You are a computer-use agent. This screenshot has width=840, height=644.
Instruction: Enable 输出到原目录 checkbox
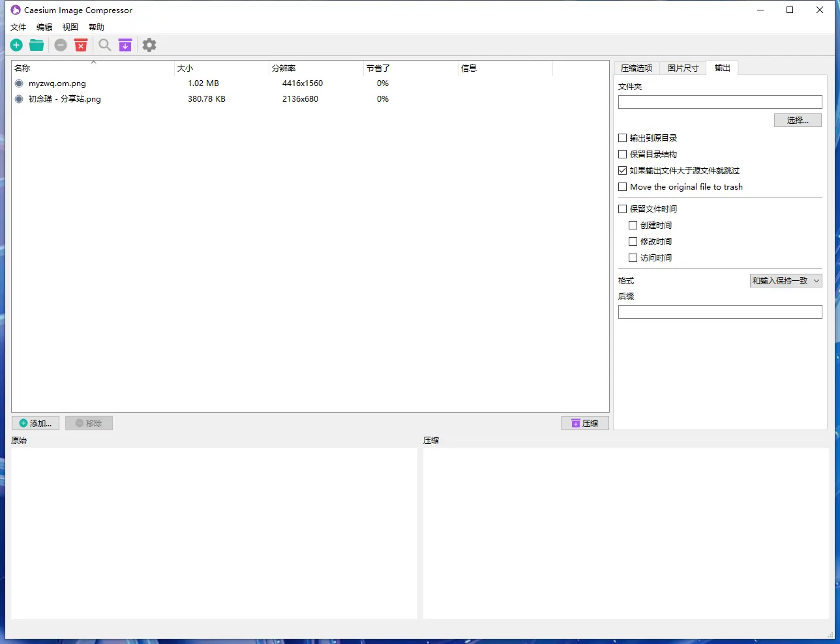tap(623, 138)
